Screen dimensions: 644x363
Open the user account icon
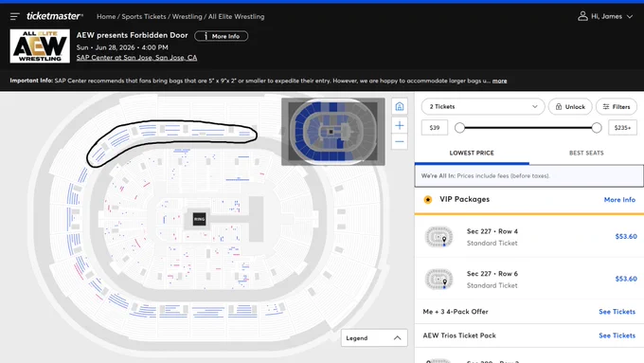tap(582, 16)
